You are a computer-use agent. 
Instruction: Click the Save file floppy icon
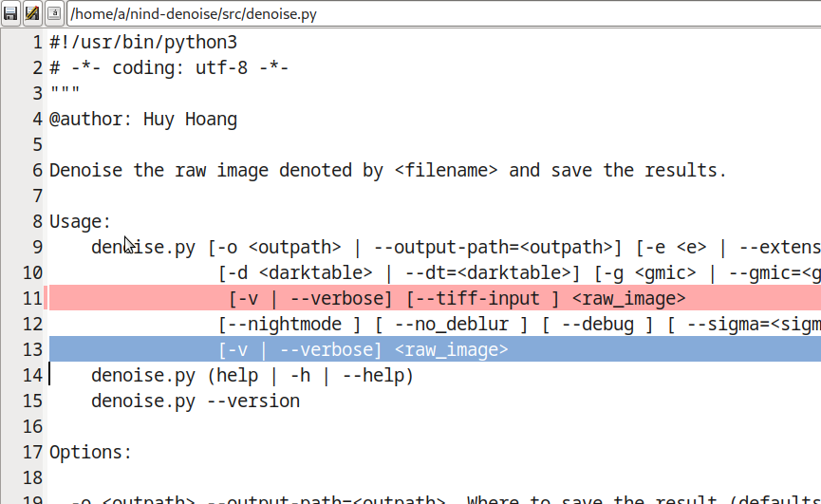[10, 13]
